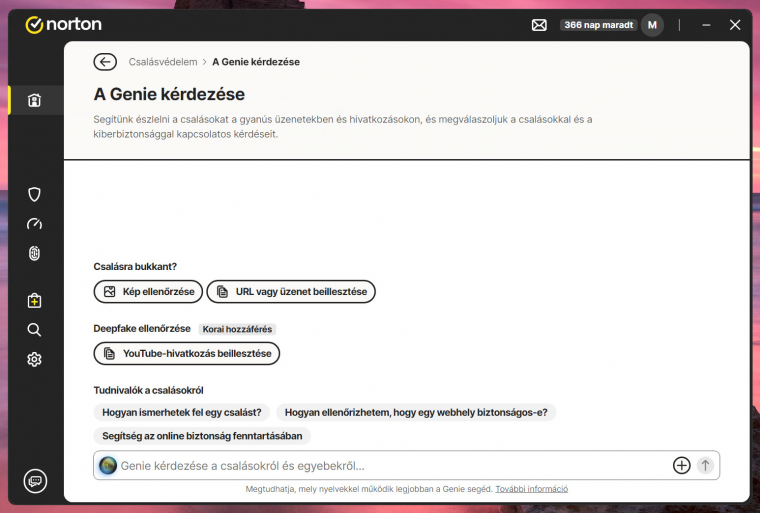Open settings gear in sidebar

click(34, 359)
